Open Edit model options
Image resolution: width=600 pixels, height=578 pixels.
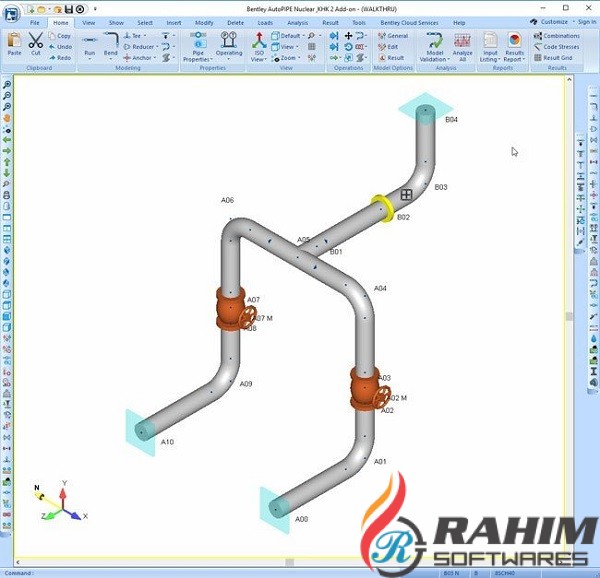coord(388,47)
